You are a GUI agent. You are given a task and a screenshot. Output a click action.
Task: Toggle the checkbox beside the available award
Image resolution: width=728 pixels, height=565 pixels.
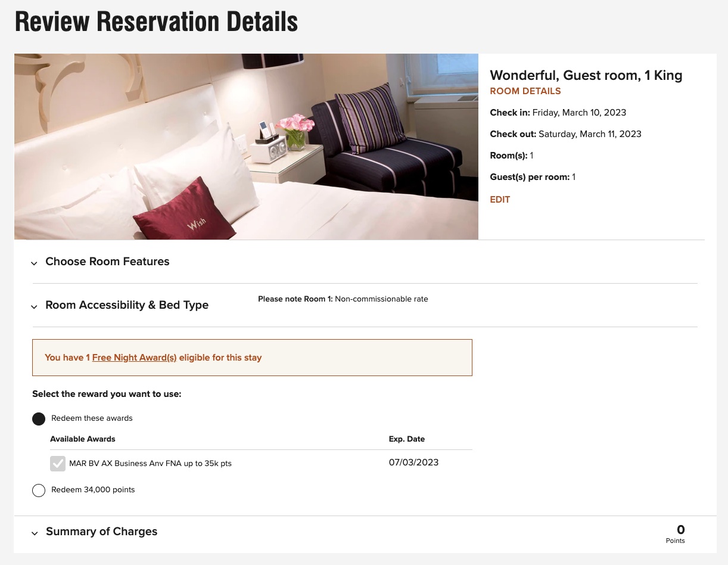click(58, 463)
